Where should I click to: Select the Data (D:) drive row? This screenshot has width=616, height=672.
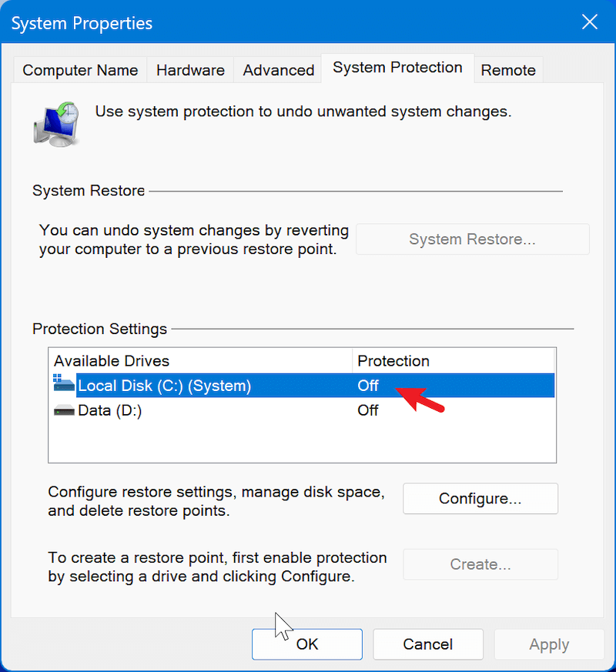click(x=192, y=410)
